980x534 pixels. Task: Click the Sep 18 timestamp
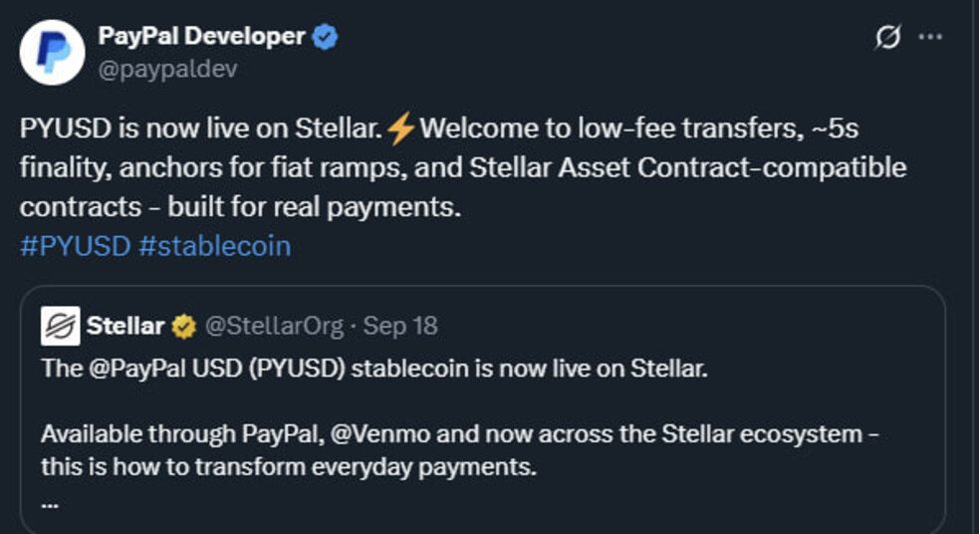tap(400, 326)
